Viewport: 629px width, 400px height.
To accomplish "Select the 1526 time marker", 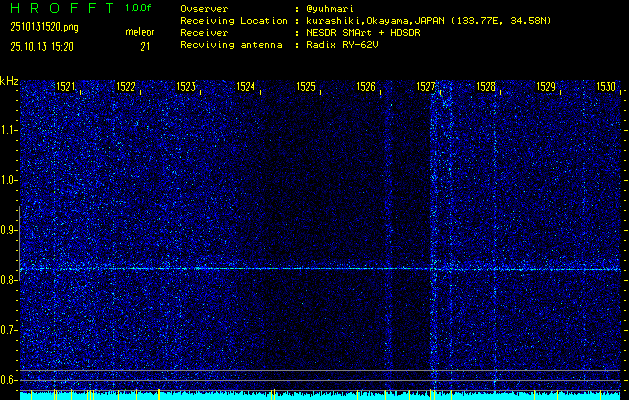I will pyautogui.click(x=366, y=86).
